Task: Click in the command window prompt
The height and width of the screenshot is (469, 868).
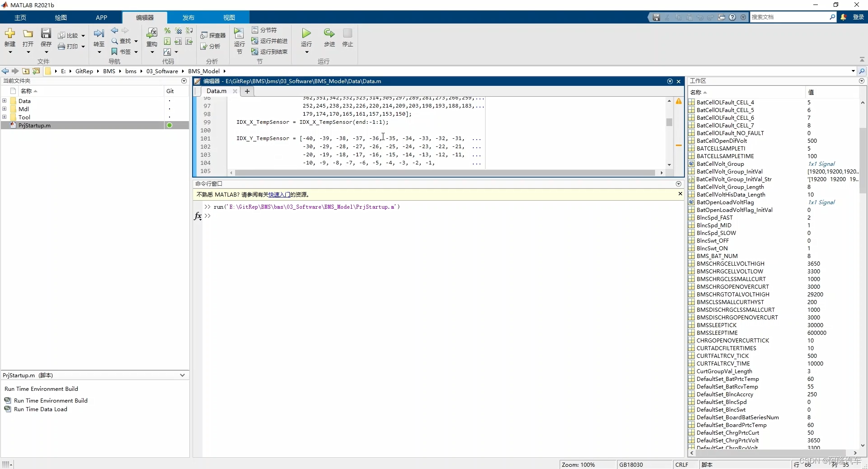Action: (443, 216)
